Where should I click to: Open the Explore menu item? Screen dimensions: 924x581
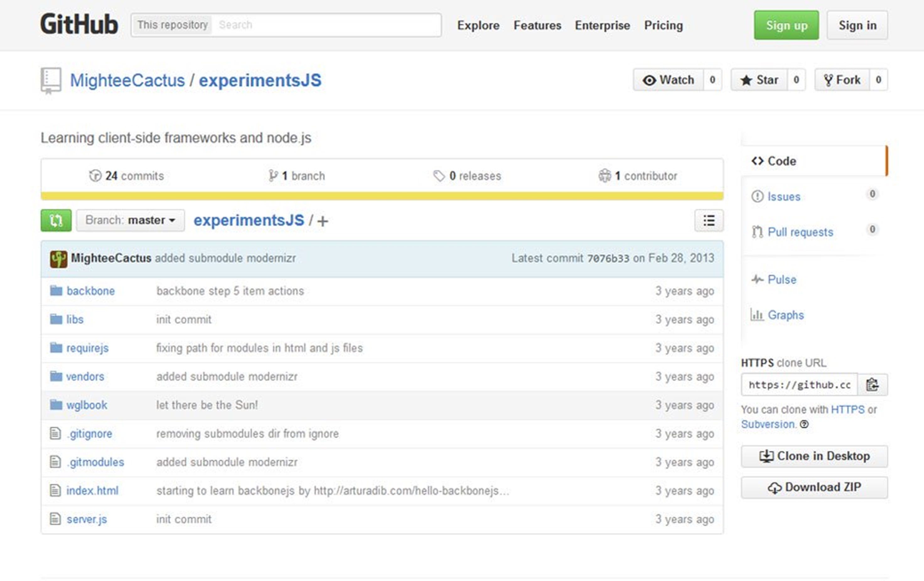[x=478, y=25]
